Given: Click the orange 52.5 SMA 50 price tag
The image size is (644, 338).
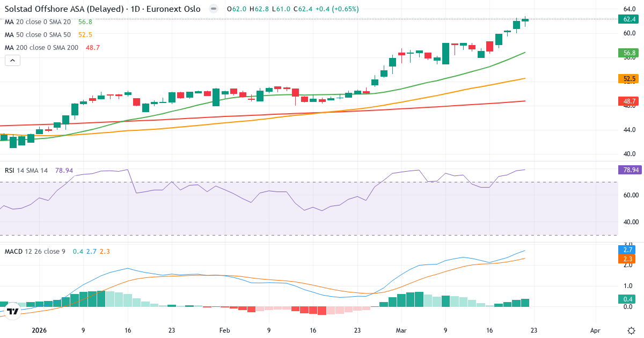Looking at the screenshot, I should [627, 79].
